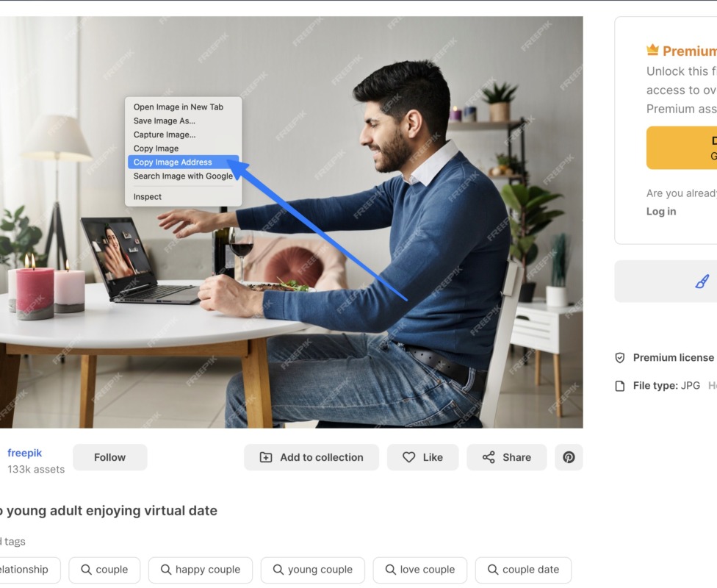Screen dimensions: 717x588
Task: Search the happy couple tag
Action: 201,570
